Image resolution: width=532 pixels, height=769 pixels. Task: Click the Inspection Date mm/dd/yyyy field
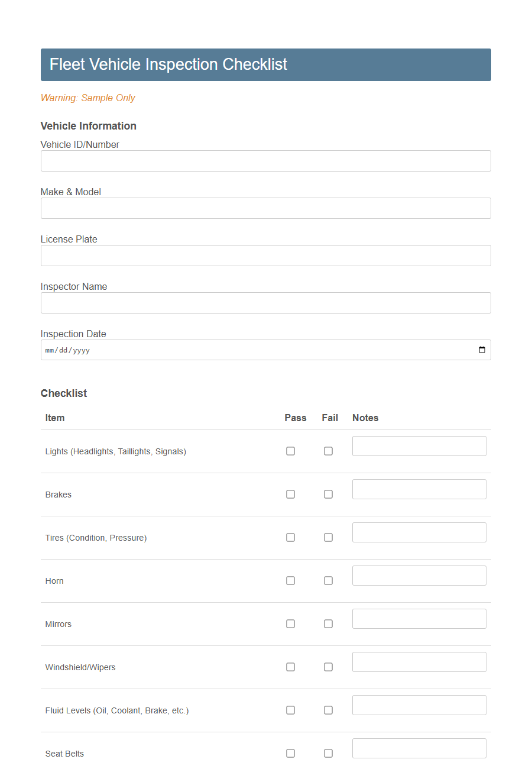pyautogui.click(x=177, y=350)
